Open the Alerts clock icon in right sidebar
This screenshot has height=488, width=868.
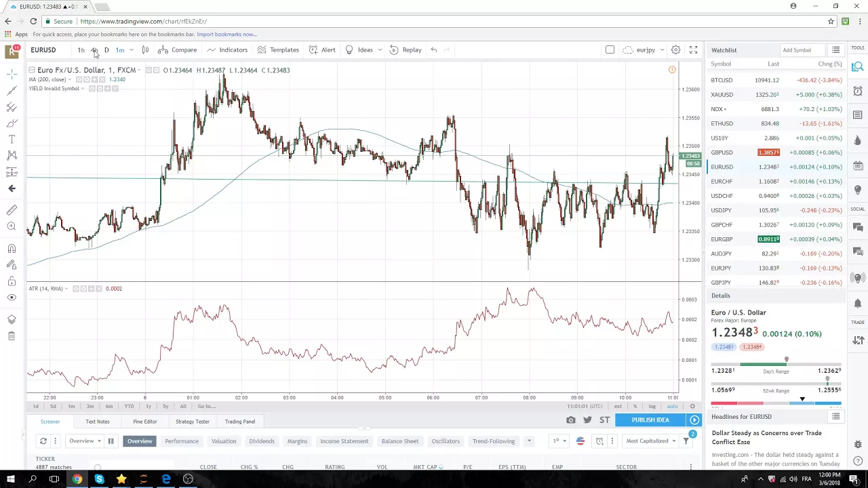coord(858,91)
